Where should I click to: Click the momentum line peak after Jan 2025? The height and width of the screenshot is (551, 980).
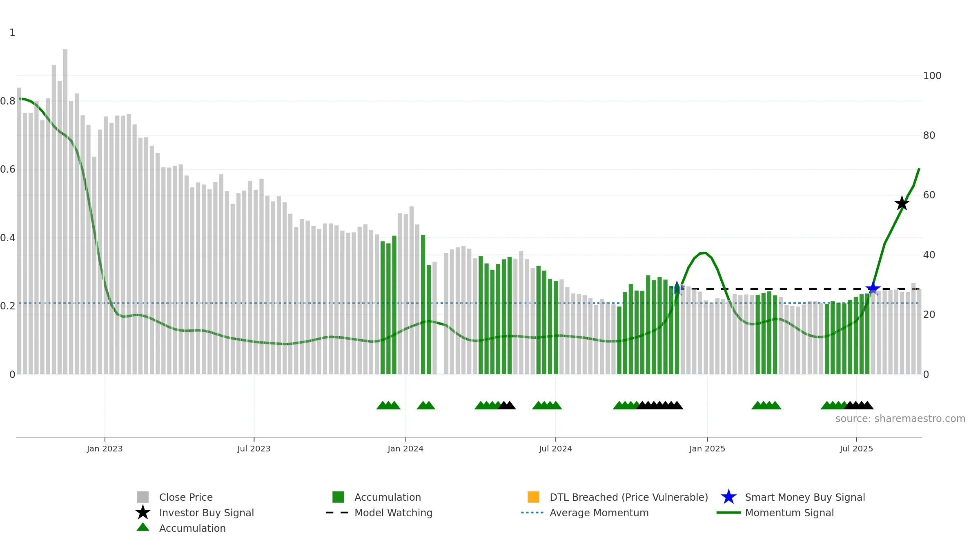click(x=703, y=253)
